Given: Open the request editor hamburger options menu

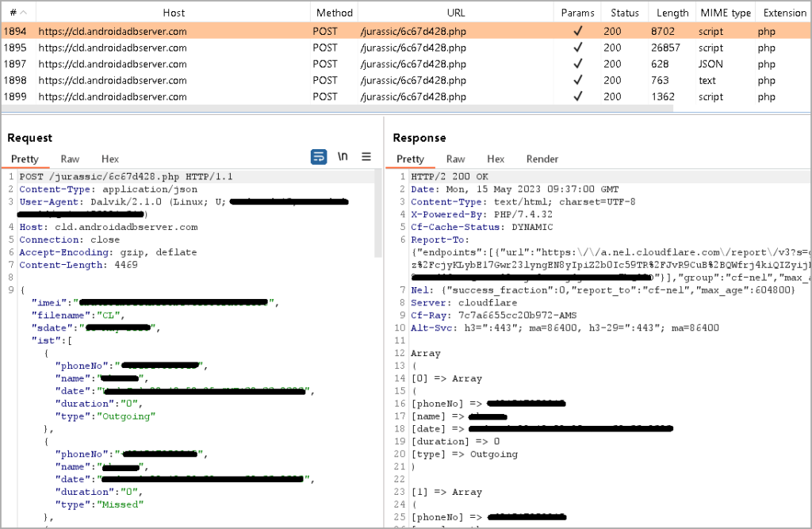Looking at the screenshot, I should click(366, 157).
